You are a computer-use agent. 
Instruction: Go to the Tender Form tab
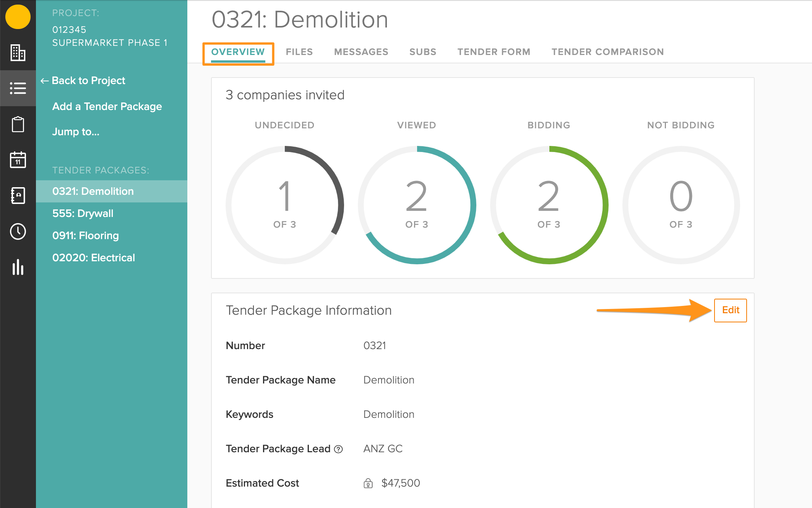[494, 52]
